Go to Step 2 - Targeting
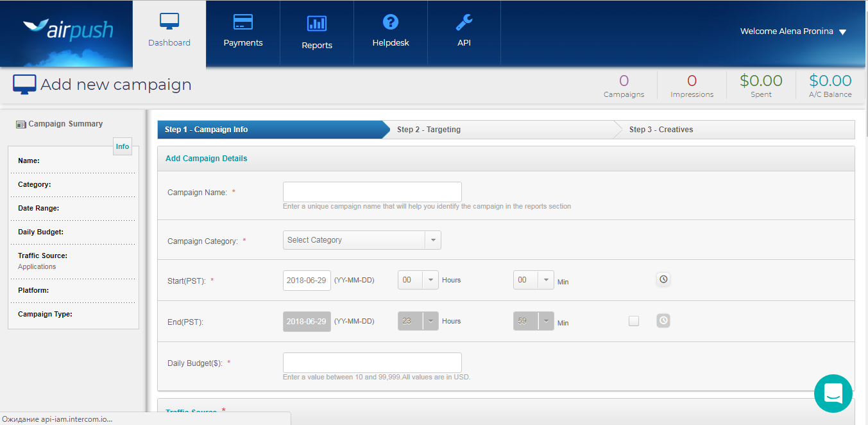 (x=429, y=130)
